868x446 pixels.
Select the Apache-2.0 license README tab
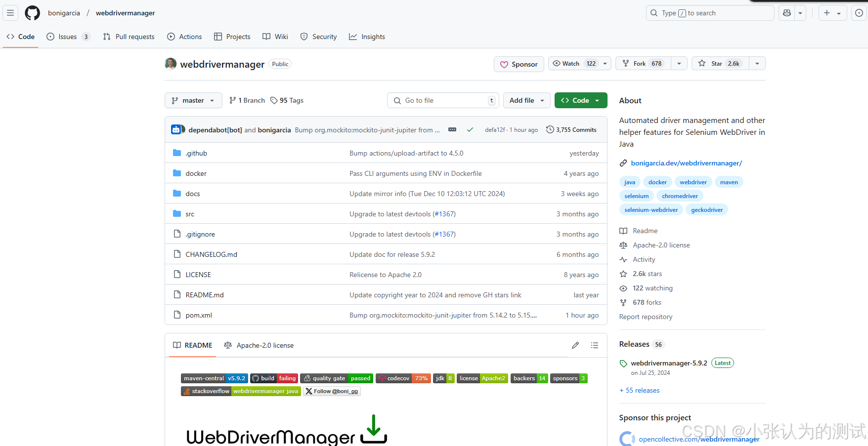259,345
